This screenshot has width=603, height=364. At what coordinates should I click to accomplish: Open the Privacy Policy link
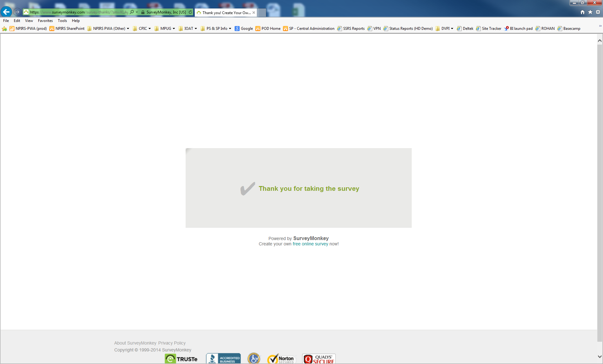coord(172,343)
